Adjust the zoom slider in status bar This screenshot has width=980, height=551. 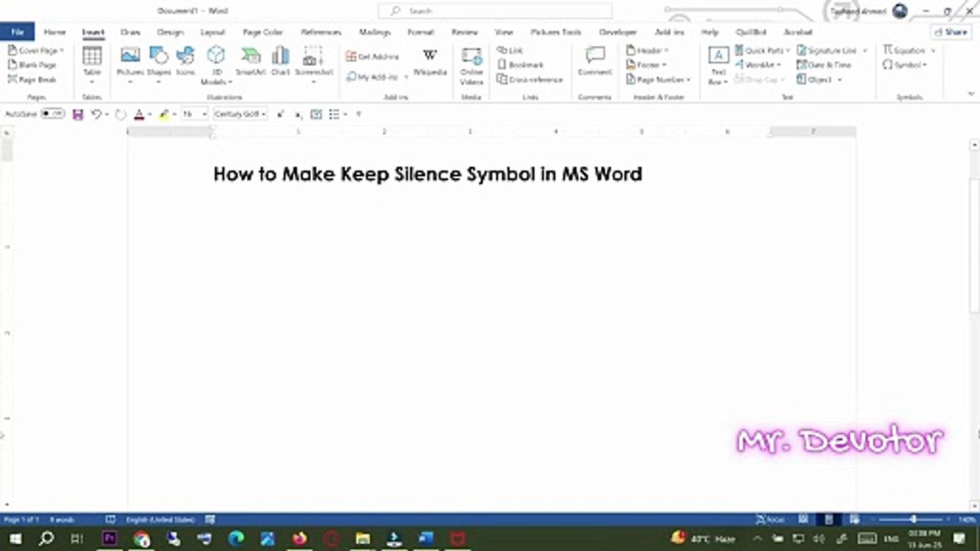[913, 520]
